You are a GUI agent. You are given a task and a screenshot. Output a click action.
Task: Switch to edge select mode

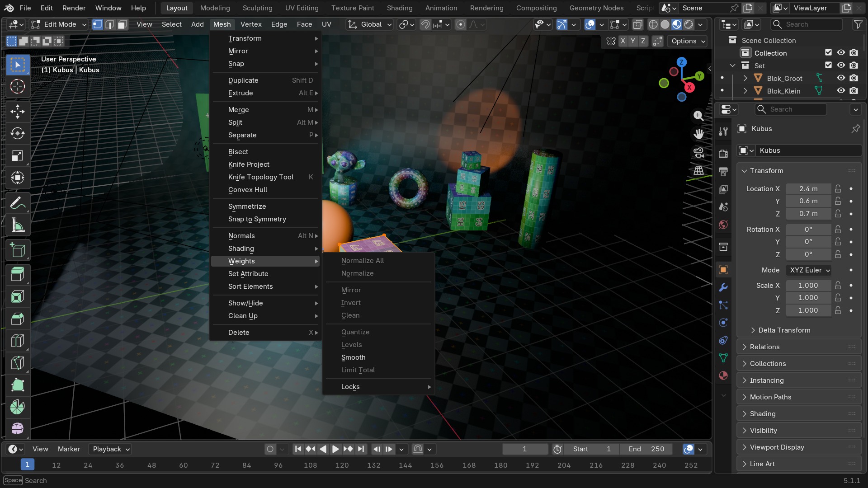pos(109,24)
